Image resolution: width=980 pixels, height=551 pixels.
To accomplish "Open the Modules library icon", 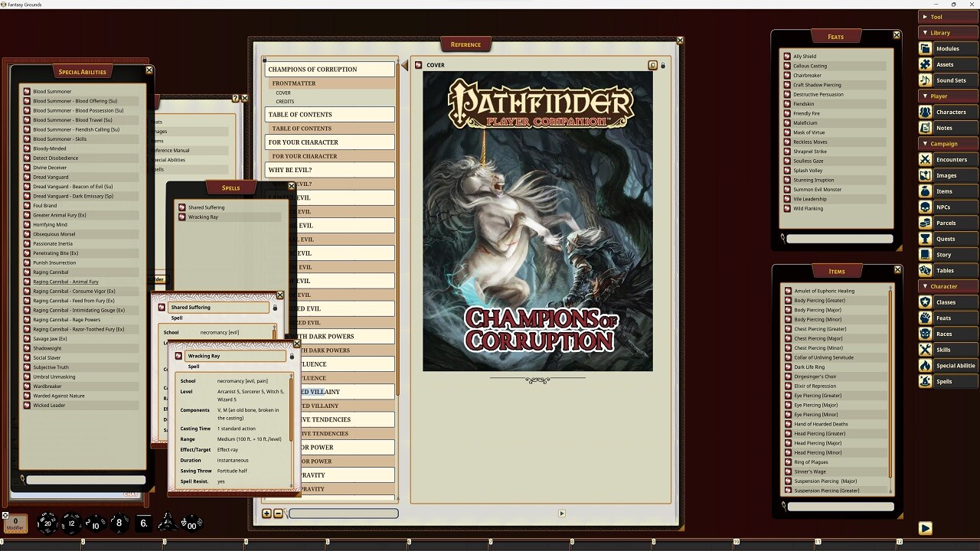I will coord(926,48).
